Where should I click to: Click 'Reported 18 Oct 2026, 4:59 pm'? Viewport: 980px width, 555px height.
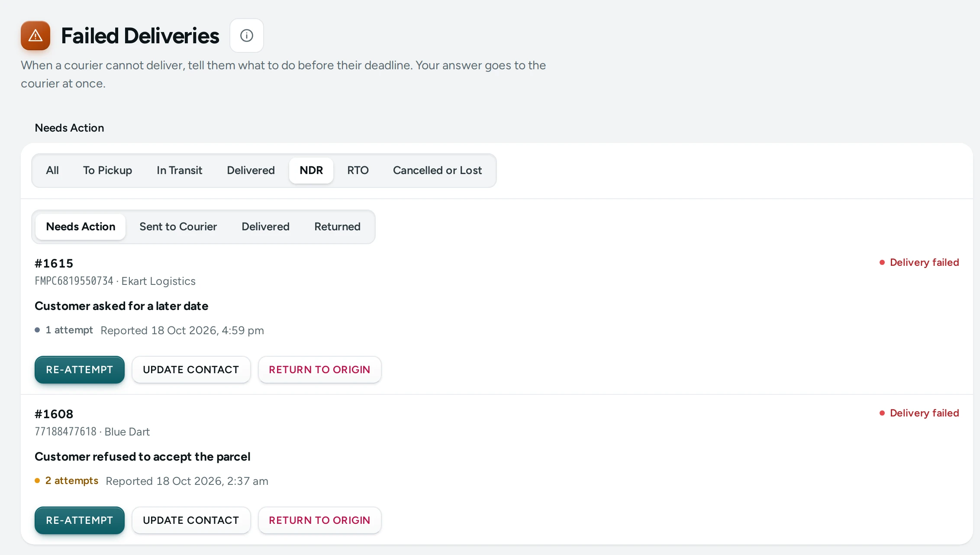pos(182,330)
